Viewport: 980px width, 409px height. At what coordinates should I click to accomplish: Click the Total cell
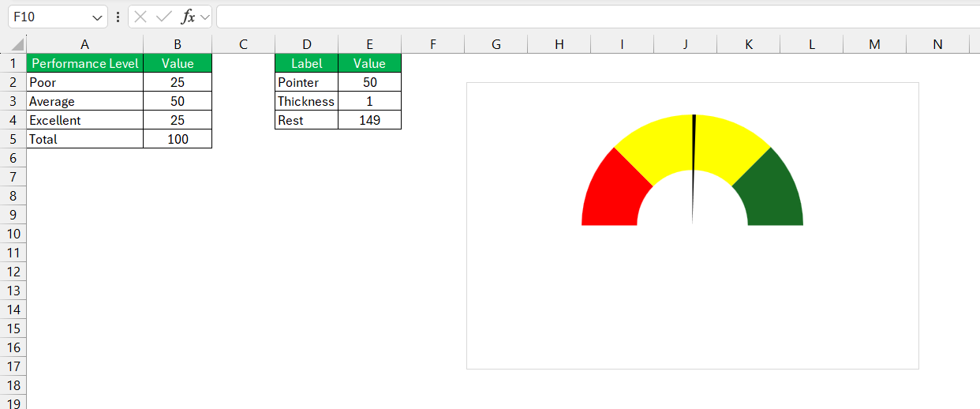(84, 139)
